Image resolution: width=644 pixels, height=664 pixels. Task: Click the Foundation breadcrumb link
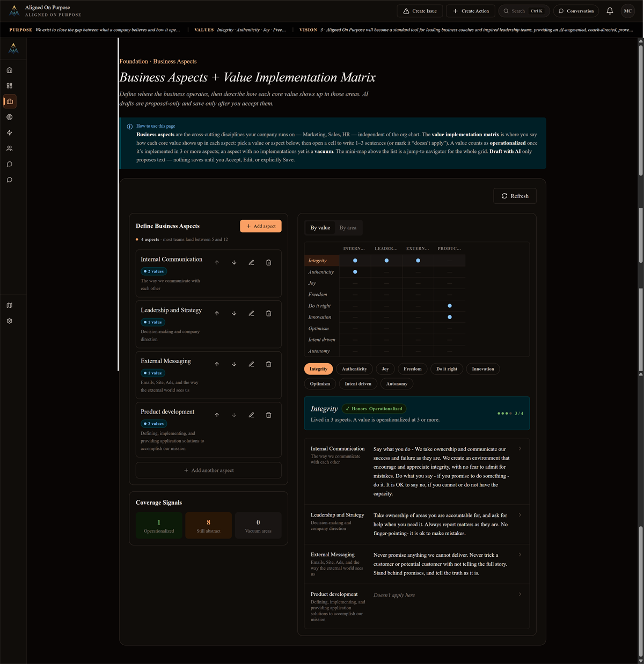point(134,62)
